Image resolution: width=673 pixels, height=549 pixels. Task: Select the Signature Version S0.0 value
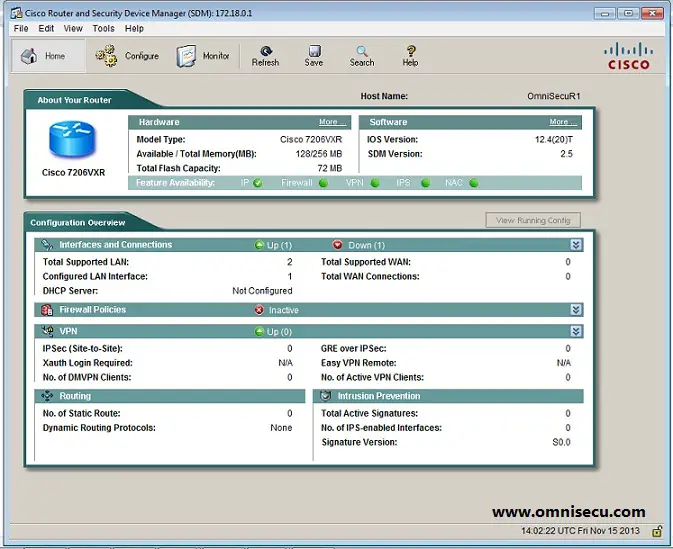pos(561,442)
